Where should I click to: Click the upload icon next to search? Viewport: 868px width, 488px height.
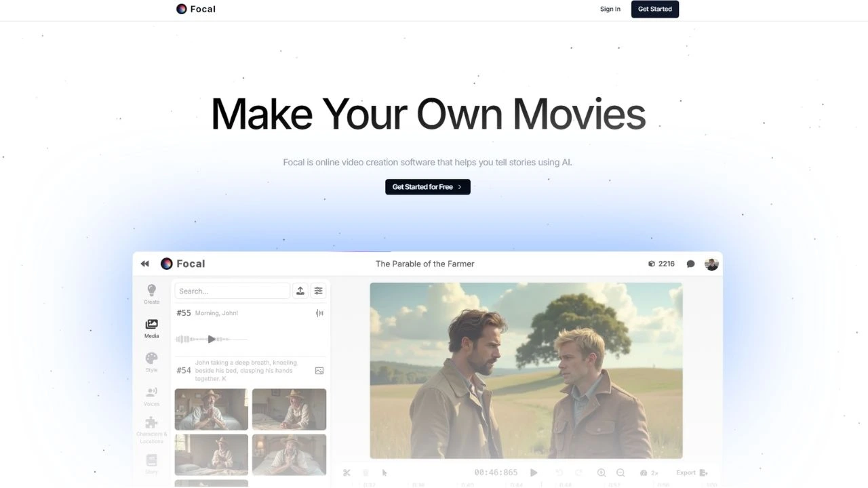(300, 291)
